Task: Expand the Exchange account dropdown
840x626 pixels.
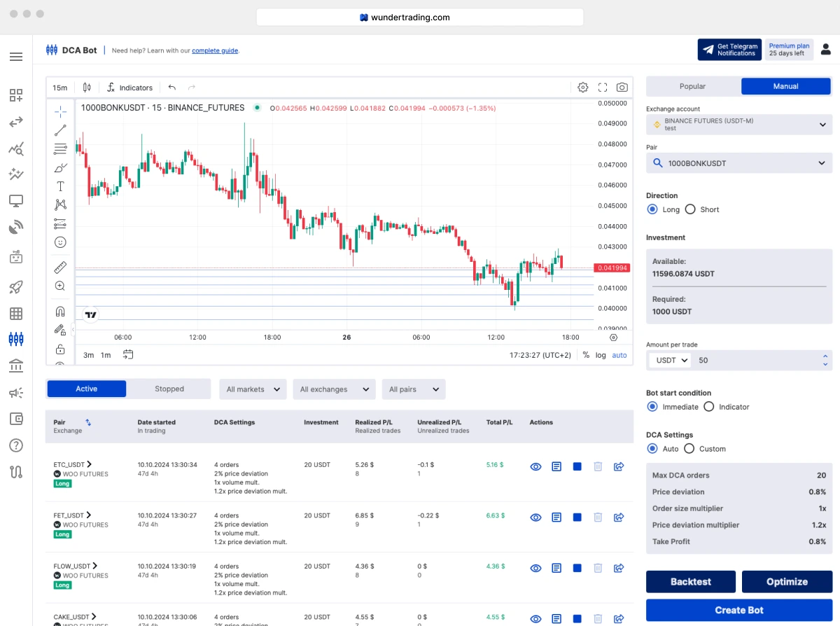Action: coord(739,125)
